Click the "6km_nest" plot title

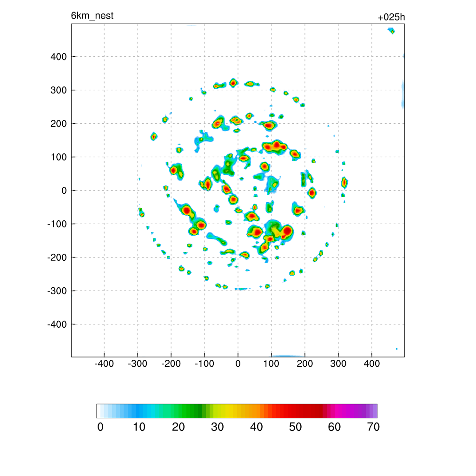tap(92, 15)
